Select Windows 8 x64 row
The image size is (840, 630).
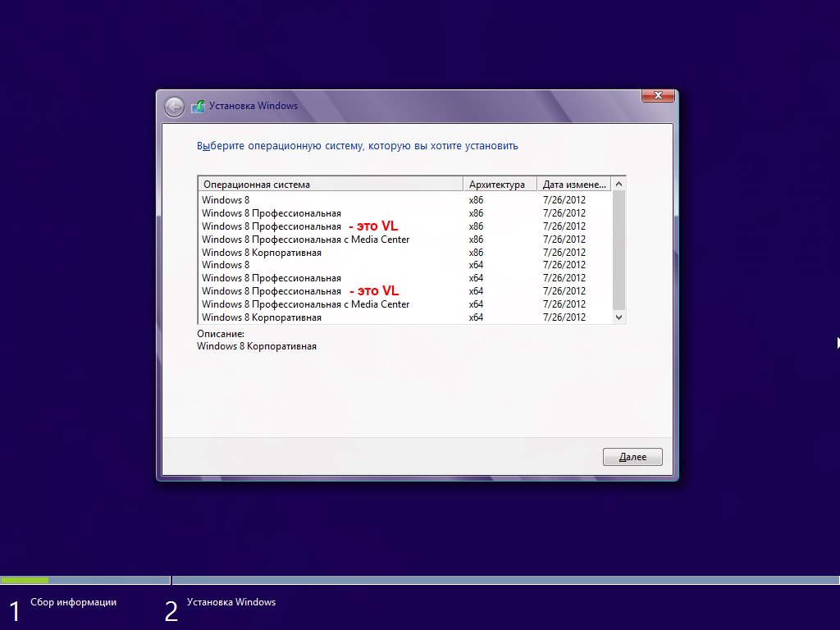click(405, 265)
